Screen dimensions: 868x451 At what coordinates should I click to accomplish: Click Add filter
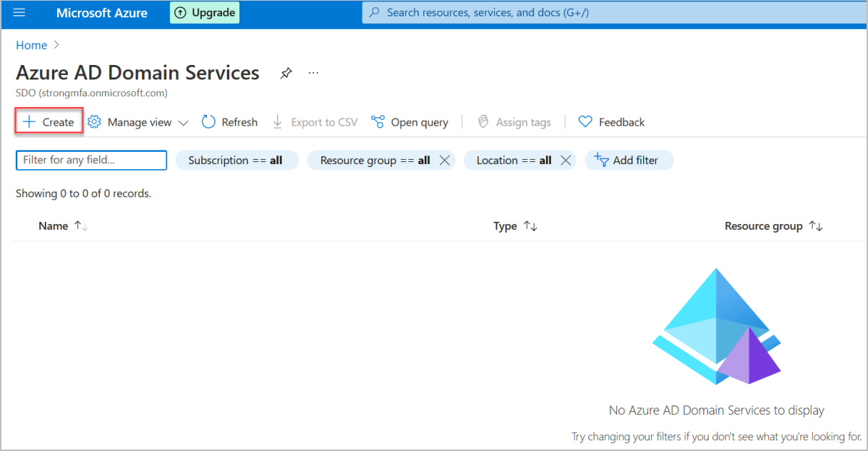[x=629, y=160]
